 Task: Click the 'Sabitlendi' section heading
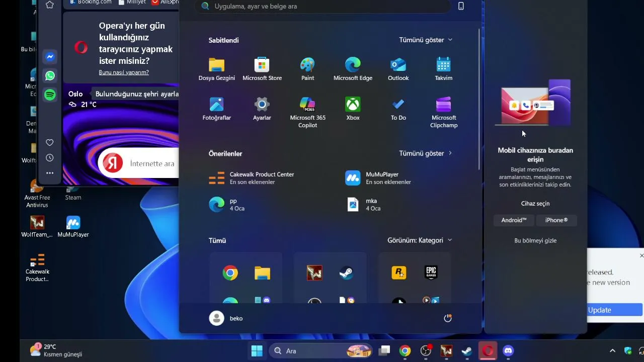pos(223,40)
